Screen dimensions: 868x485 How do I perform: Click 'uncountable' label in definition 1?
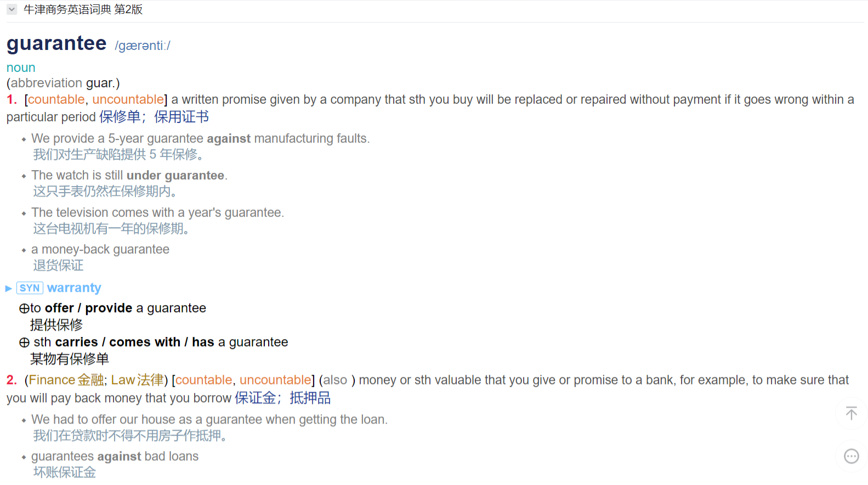click(x=128, y=99)
